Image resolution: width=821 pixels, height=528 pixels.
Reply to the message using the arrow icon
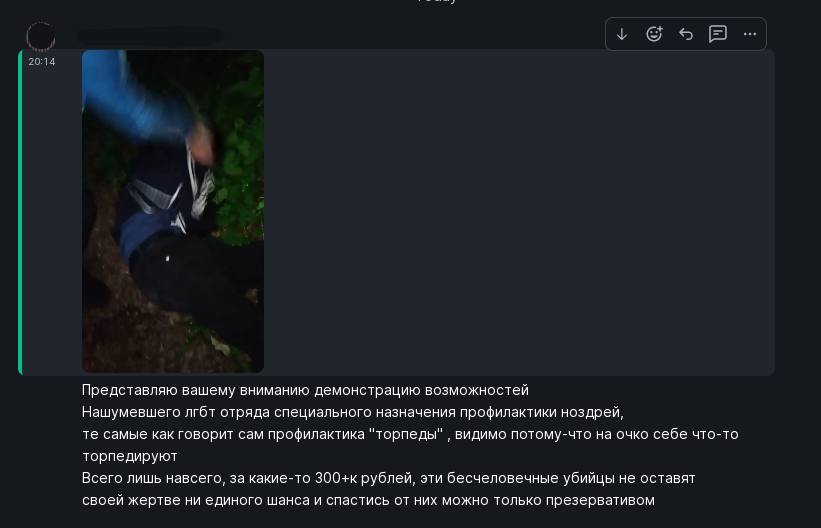click(686, 34)
